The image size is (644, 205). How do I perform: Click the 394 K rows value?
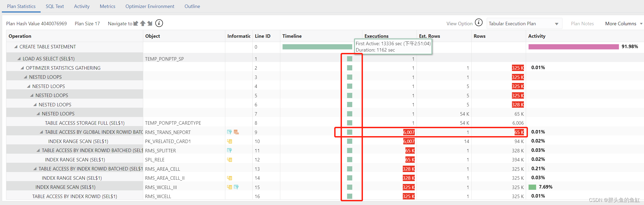click(518, 160)
